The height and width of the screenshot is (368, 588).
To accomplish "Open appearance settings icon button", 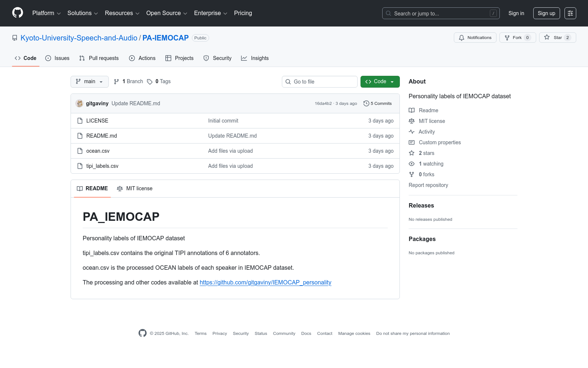I will [570, 13].
